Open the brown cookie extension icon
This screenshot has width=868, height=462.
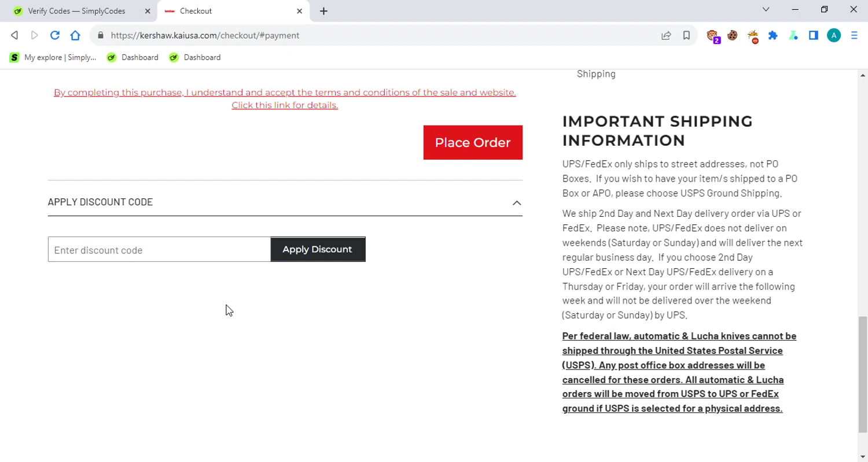[733, 35]
